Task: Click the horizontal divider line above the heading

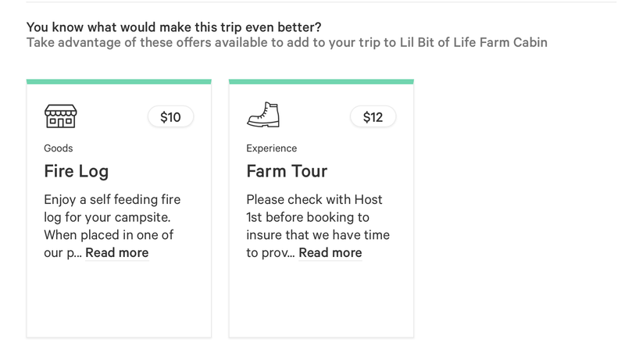Action: (x=321, y=2)
